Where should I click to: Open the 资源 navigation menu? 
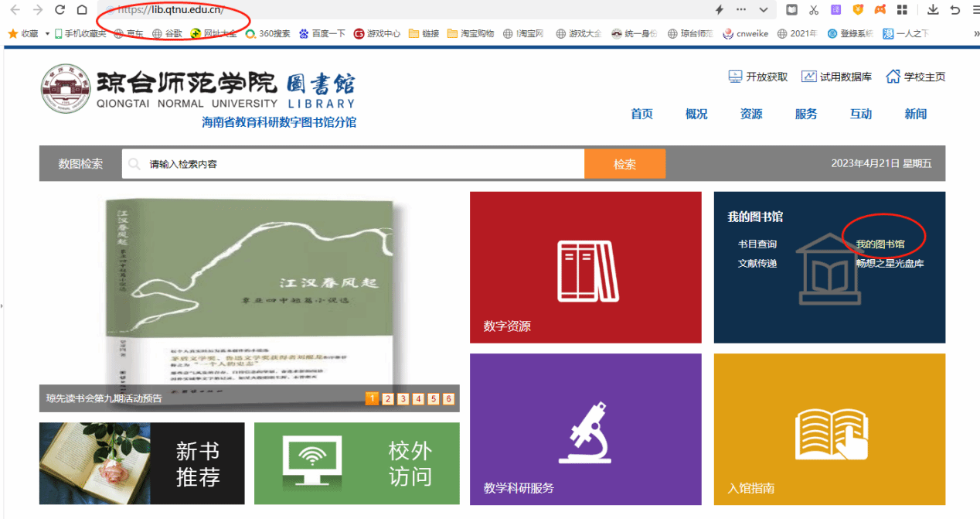[750, 114]
